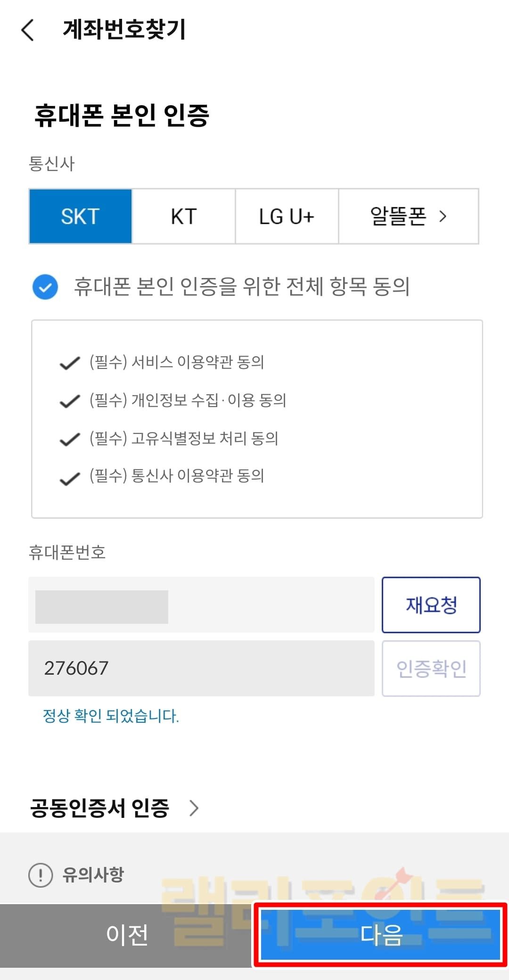Open 공동인증서 인증 section chevron
This screenshot has height=980, width=509.
click(194, 808)
